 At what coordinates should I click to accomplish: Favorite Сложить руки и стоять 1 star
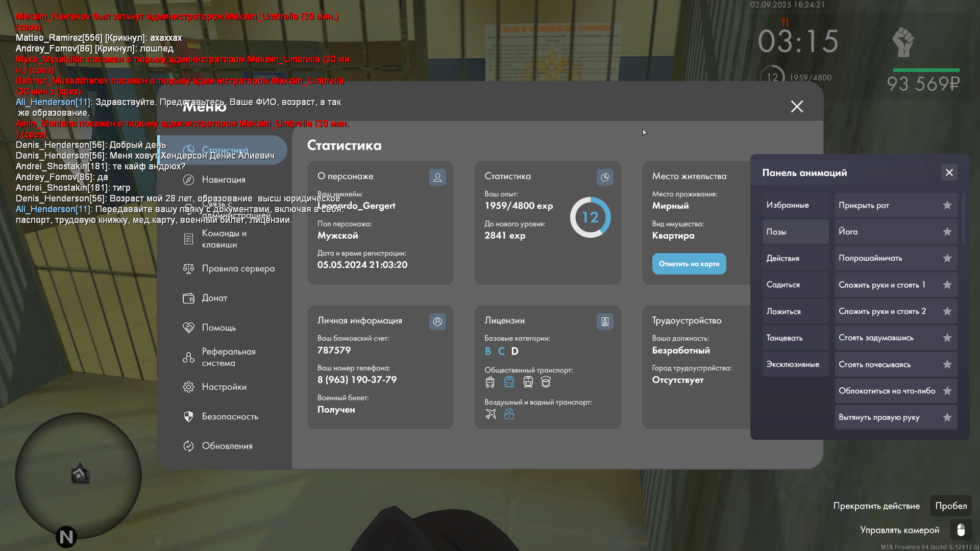click(x=947, y=285)
